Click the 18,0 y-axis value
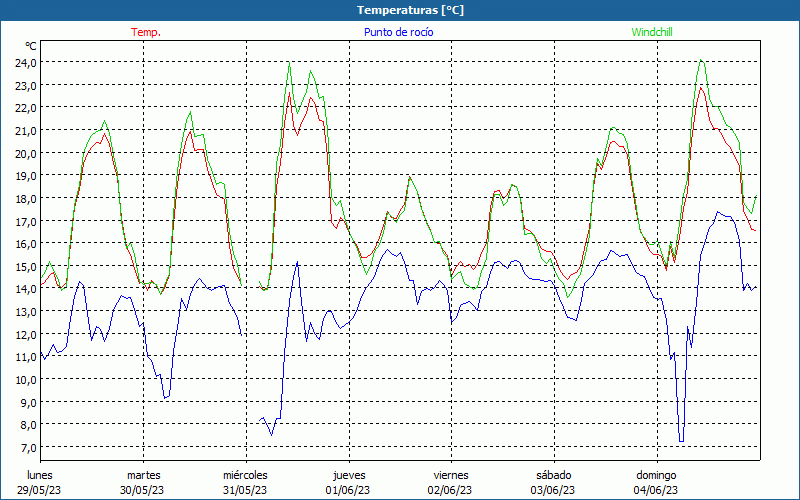Image resolution: width=800 pixels, height=500 pixels. click(x=26, y=199)
